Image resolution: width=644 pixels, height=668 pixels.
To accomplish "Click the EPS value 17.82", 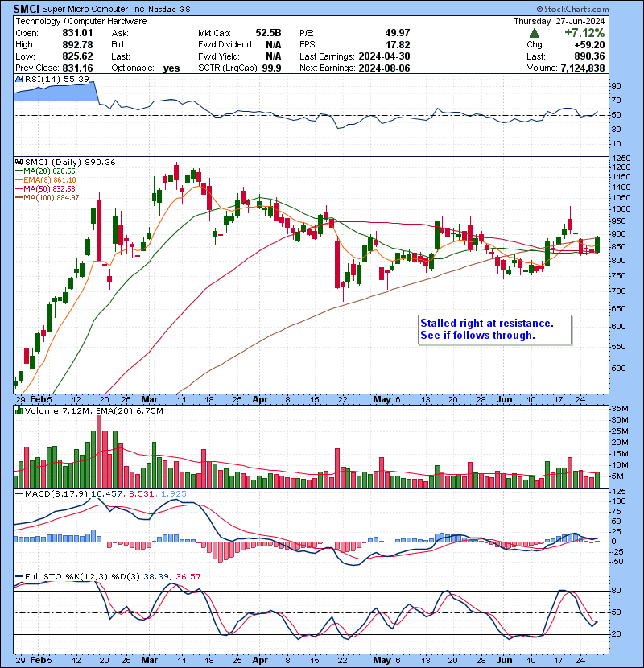I will click(x=398, y=45).
